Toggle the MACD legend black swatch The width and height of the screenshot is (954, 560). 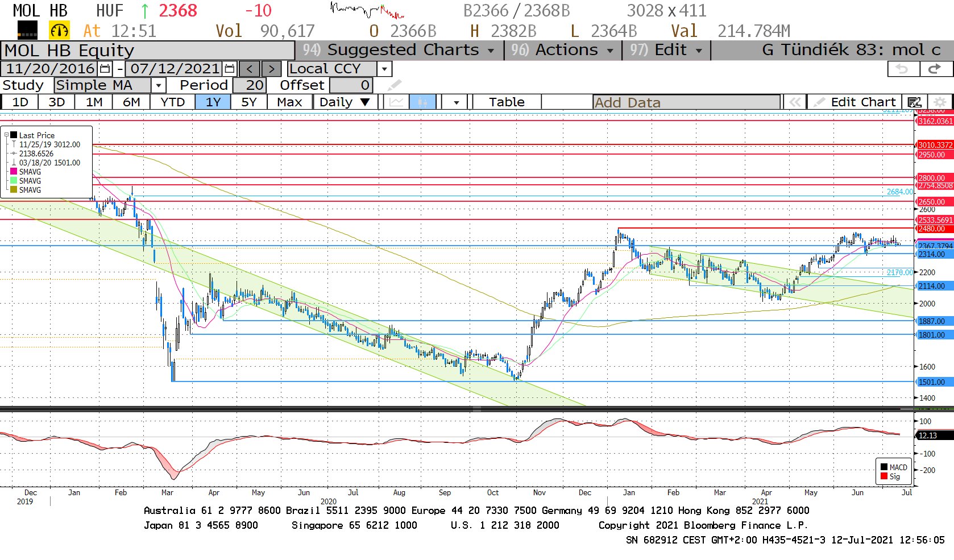tap(884, 467)
